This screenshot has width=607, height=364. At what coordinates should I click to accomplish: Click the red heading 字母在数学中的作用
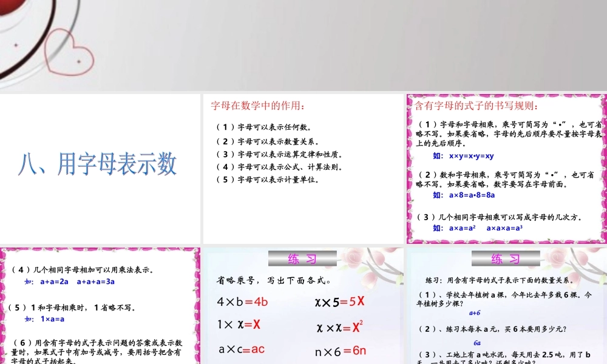(x=257, y=104)
